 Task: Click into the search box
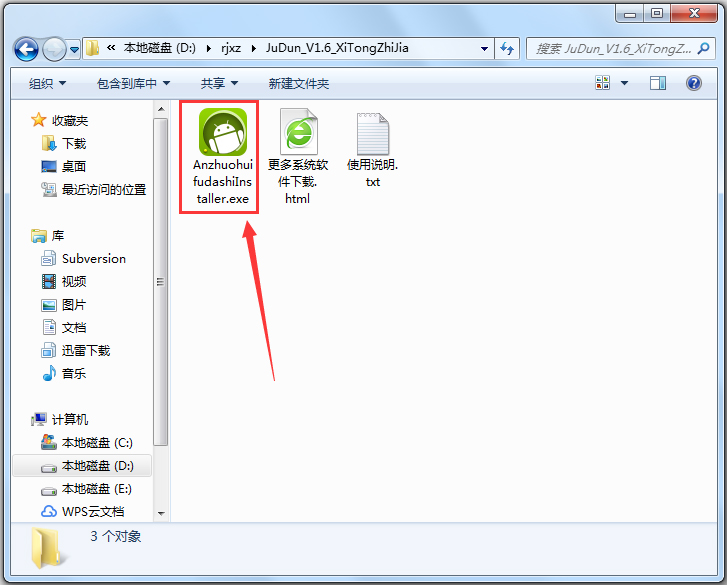click(621, 48)
